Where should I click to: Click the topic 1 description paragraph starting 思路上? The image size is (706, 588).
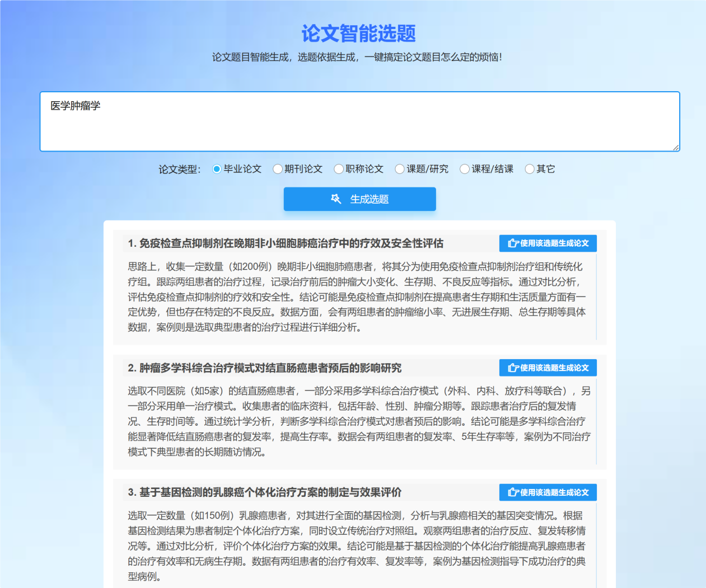[357, 297]
